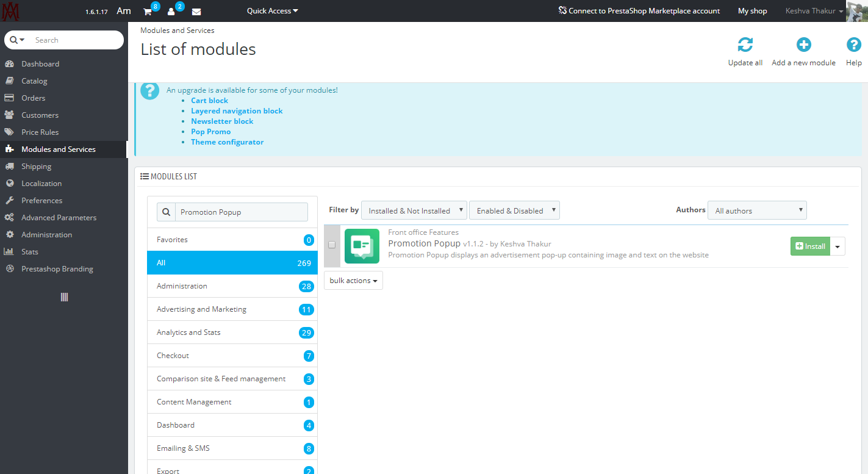Expand the arrow next to Install button
The width and height of the screenshot is (868, 474).
[838, 246]
